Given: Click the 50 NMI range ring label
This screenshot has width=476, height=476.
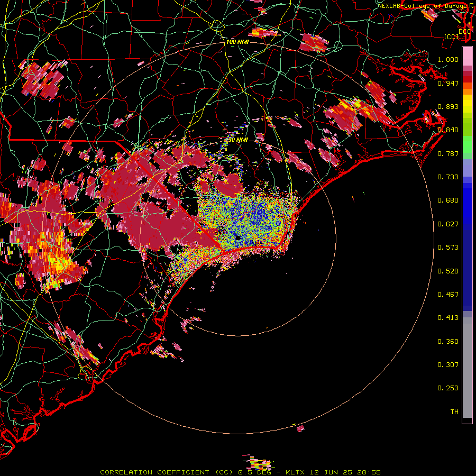Looking at the screenshot, I should pos(238,140).
